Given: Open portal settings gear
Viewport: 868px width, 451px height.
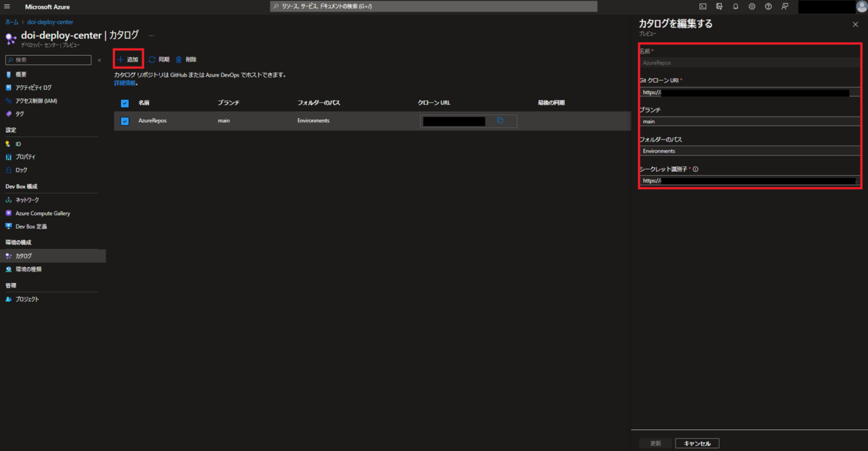Looking at the screenshot, I should click(x=752, y=7).
